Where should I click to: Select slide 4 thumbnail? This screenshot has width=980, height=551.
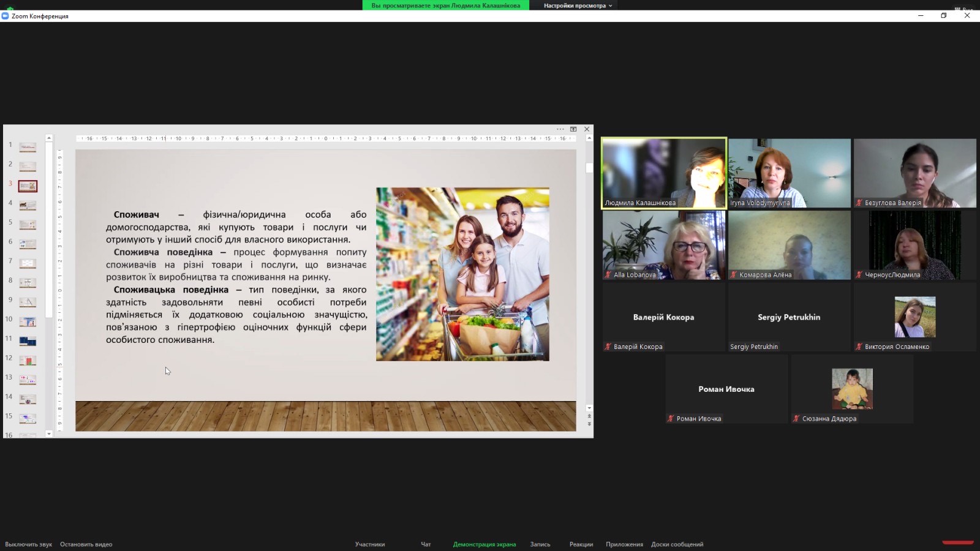coord(28,205)
